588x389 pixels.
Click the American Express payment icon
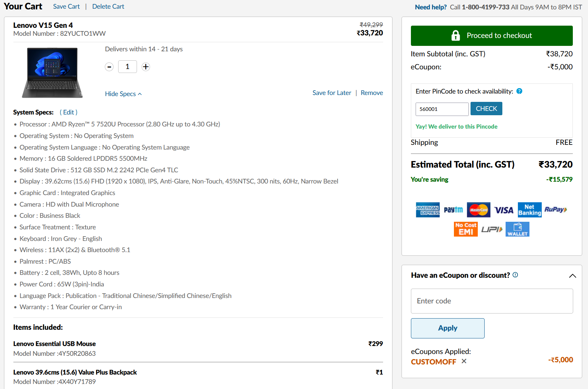pyautogui.click(x=428, y=210)
